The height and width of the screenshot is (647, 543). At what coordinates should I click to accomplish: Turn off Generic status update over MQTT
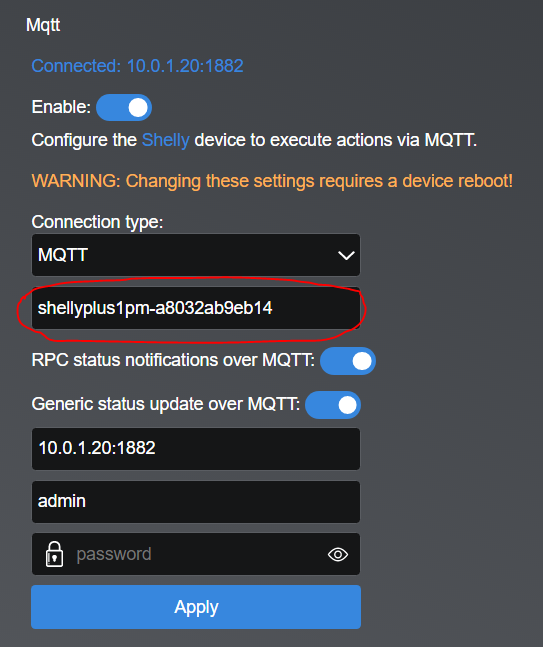[333, 405]
